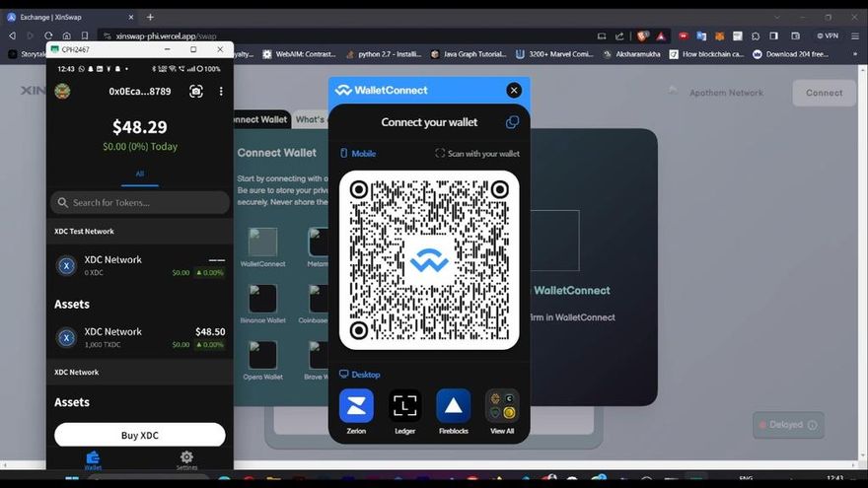This screenshot has height=488, width=868.
Task: Reload the current page
Action: point(48,35)
